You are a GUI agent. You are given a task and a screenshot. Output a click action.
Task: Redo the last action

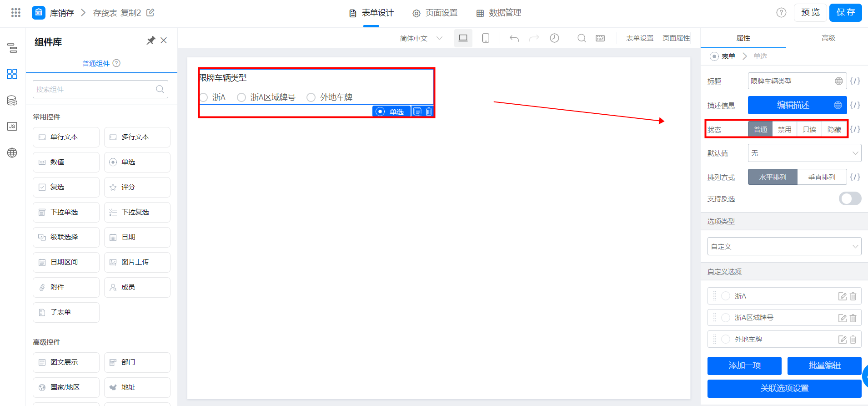pos(534,38)
